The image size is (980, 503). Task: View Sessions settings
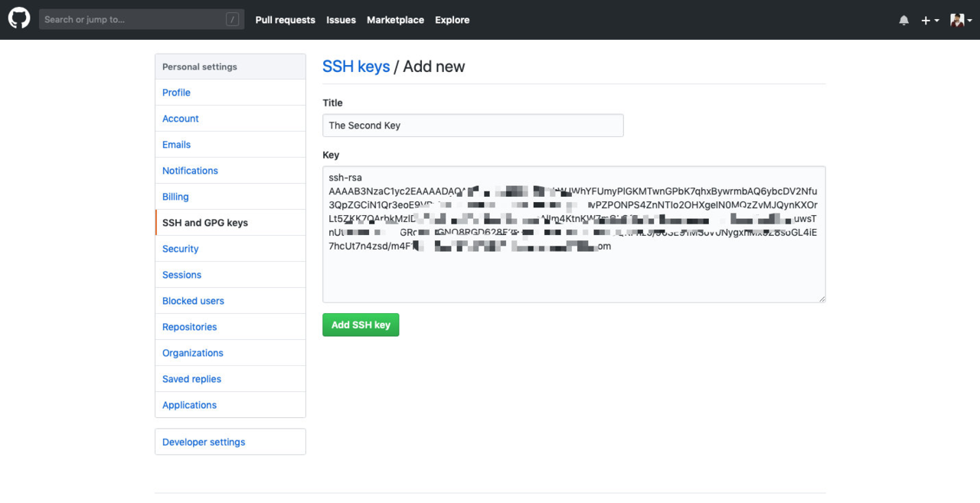230,275
